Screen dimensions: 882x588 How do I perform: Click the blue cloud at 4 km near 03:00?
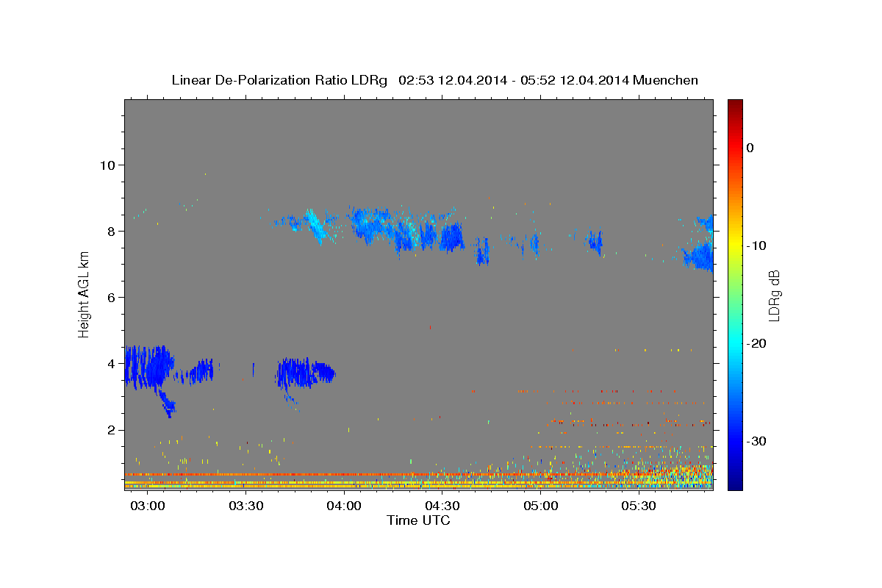click(148, 366)
